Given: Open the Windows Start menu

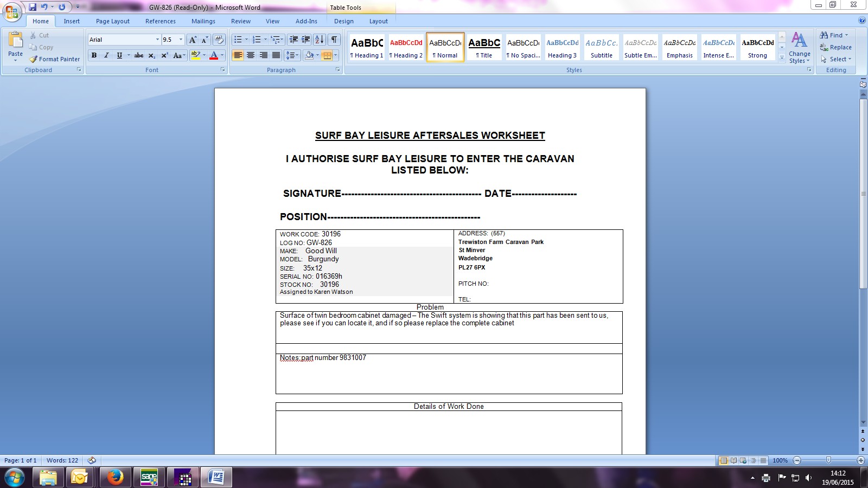Looking at the screenshot, I should [x=14, y=478].
